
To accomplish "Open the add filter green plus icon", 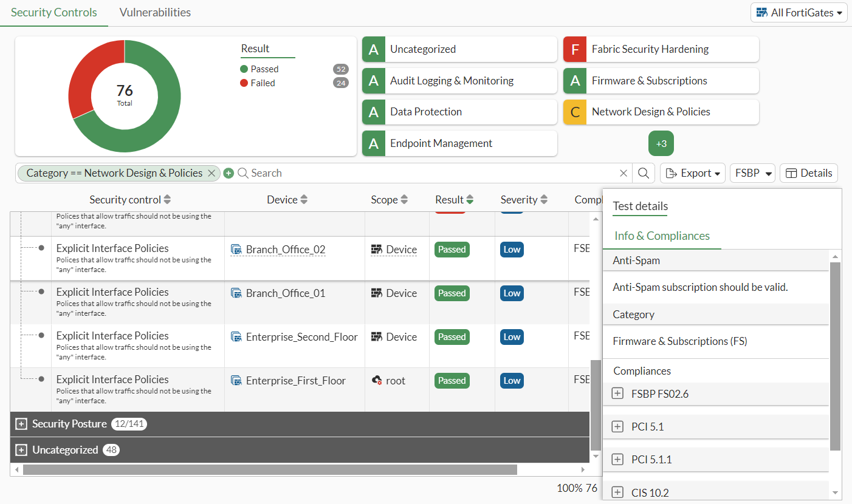I will [228, 173].
